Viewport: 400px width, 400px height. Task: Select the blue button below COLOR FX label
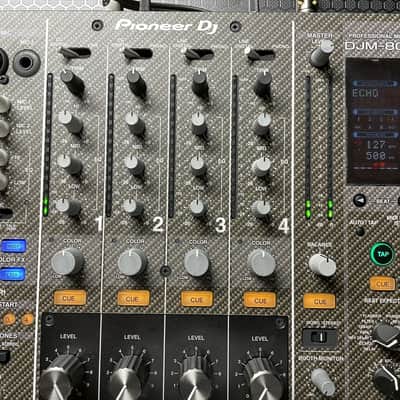pyautogui.click(x=13, y=274)
